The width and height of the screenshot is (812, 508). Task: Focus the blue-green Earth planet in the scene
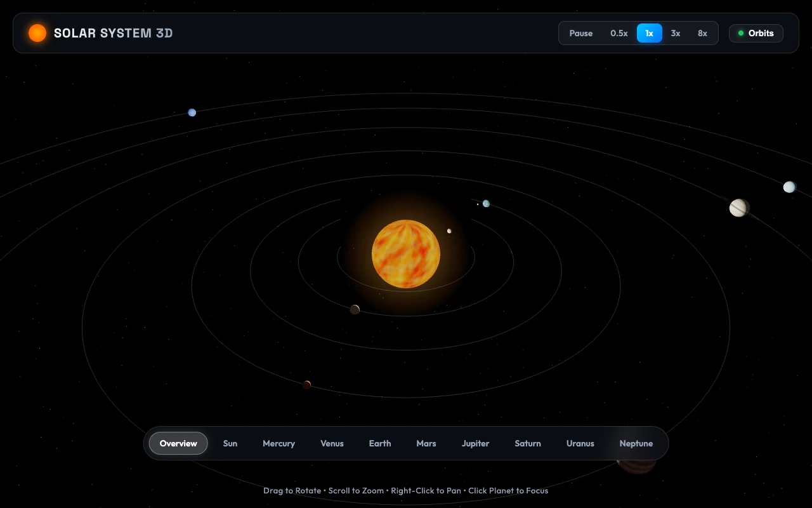click(486, 204)
